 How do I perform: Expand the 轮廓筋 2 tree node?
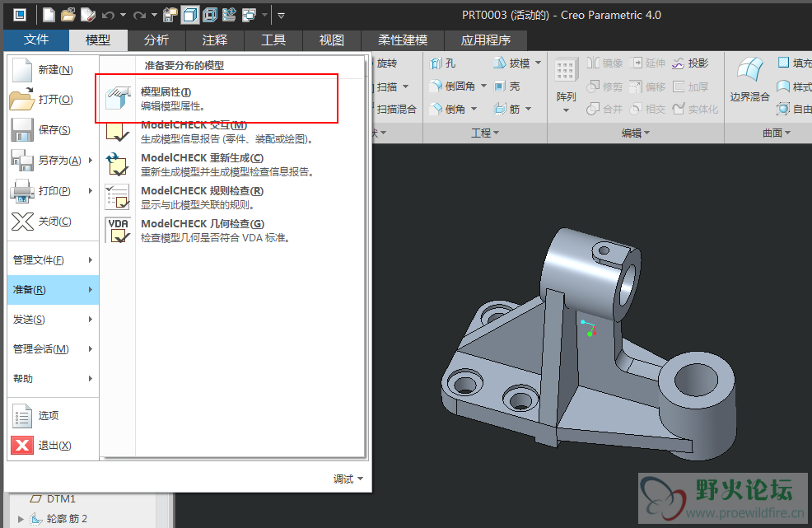point(21,519)
